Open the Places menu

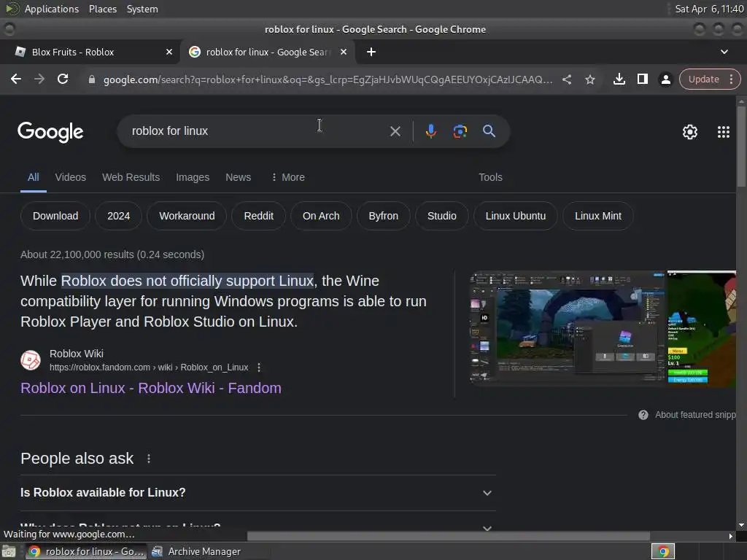(x=103, y=9)
